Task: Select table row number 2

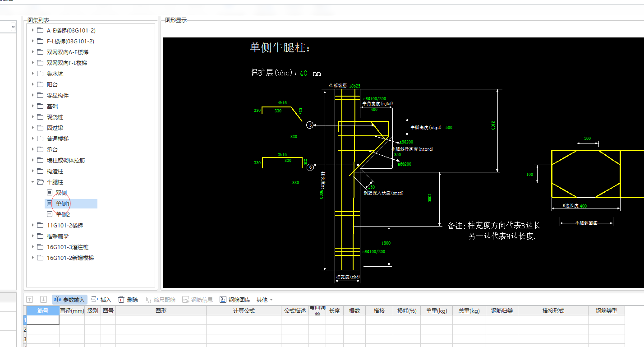Action: (x=25, y=329)
